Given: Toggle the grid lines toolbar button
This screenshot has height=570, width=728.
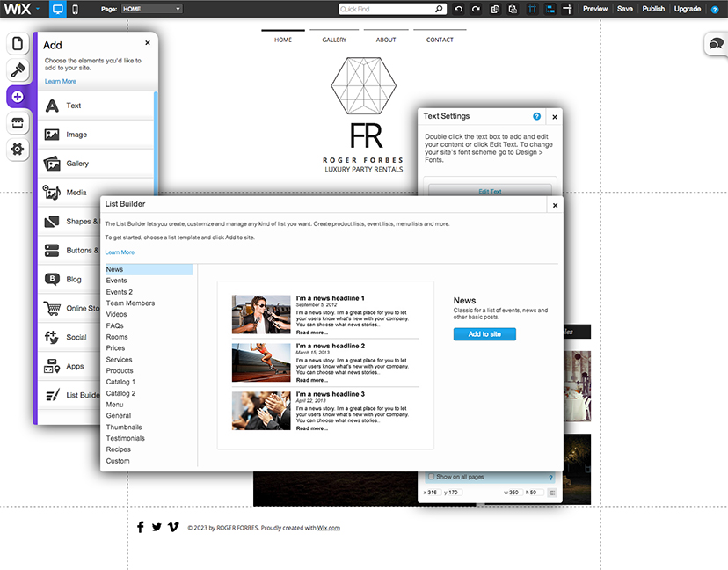Looking at the screenshot, I should [x=533, y=9].
